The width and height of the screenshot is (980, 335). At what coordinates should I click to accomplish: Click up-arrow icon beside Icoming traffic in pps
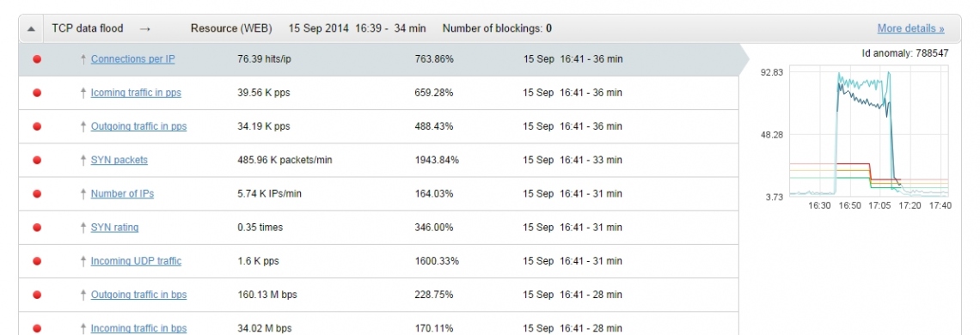coord(83,93)
